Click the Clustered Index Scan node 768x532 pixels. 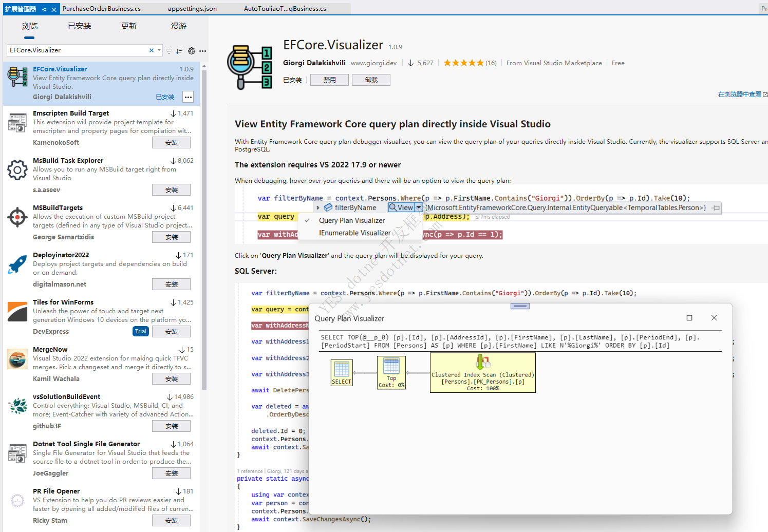(483, 373)
